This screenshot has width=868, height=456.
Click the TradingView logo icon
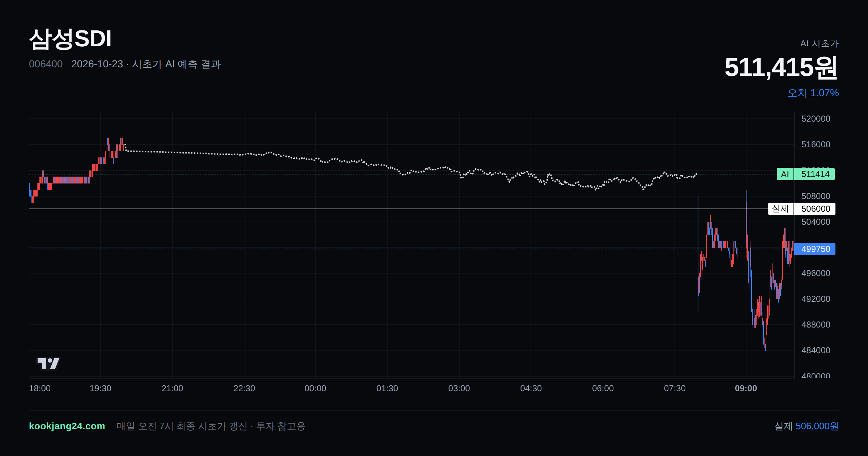click(x=48, y=363)
